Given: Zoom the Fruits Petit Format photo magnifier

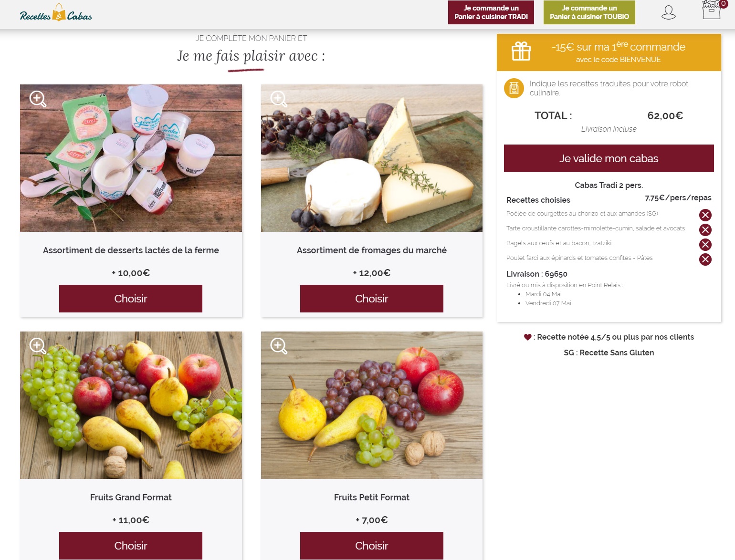Looking at the screenshot, I should [x=279, y=346].
